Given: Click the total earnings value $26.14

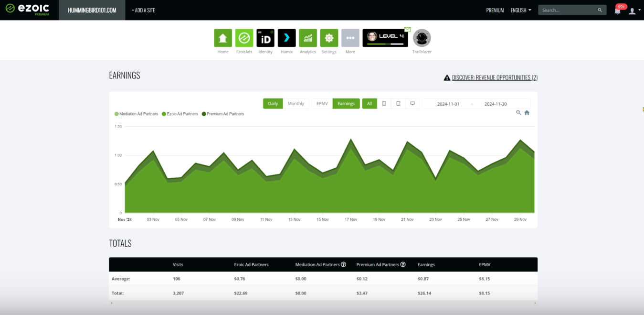Looking at the screenshot, I should (424, 293).
